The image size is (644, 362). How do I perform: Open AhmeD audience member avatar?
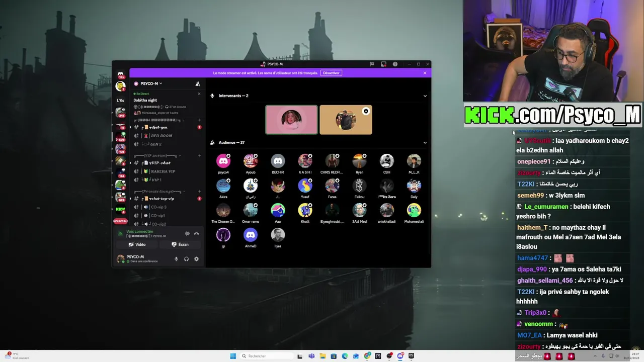click(x=251, y=235)
